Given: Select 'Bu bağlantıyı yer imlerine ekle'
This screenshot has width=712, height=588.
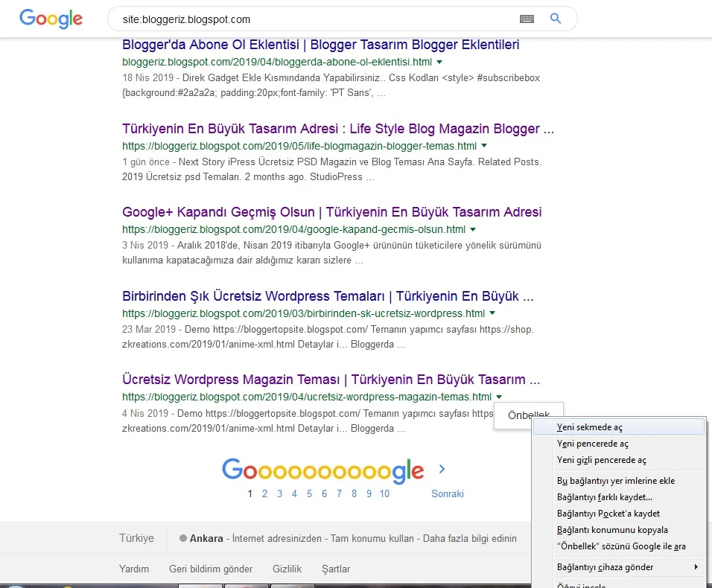Looking at the screenshot, I should (x=618, y=481).
